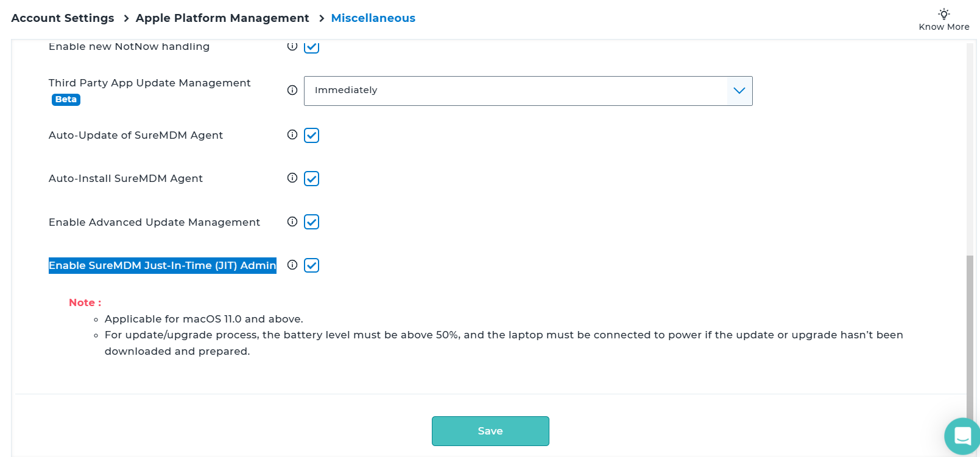The image size is (980, 457).
Task: Open the chat support bubble
Action: (x=962, y=436)
